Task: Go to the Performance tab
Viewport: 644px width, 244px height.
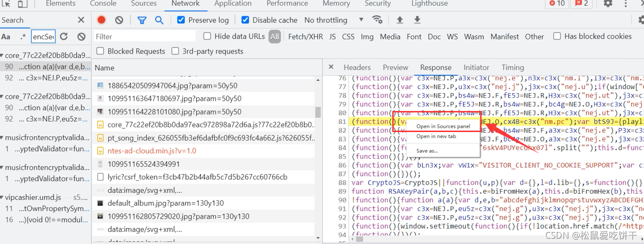Action: [x=287, y=3]
